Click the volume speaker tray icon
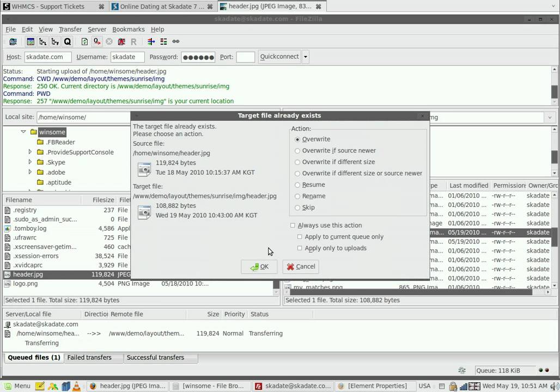Viewport: 560px width, 392px height. click(555, 386)
